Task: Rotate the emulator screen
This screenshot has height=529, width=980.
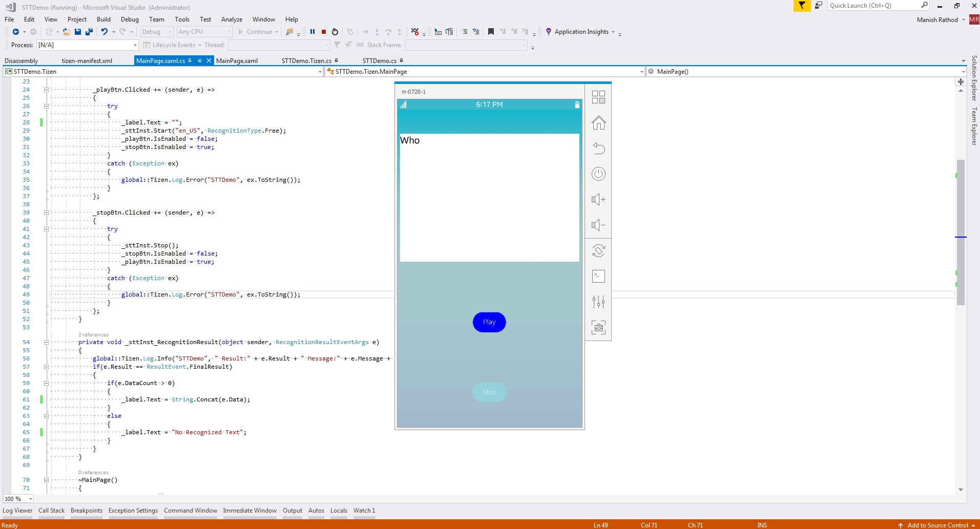Action: [x=598, y=251]
